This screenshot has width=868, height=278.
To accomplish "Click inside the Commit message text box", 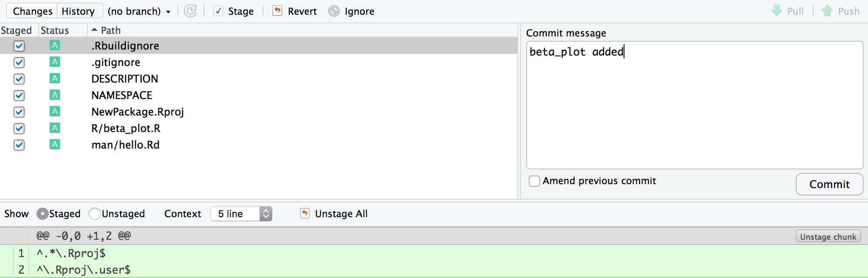I will [x=694, y=105].
